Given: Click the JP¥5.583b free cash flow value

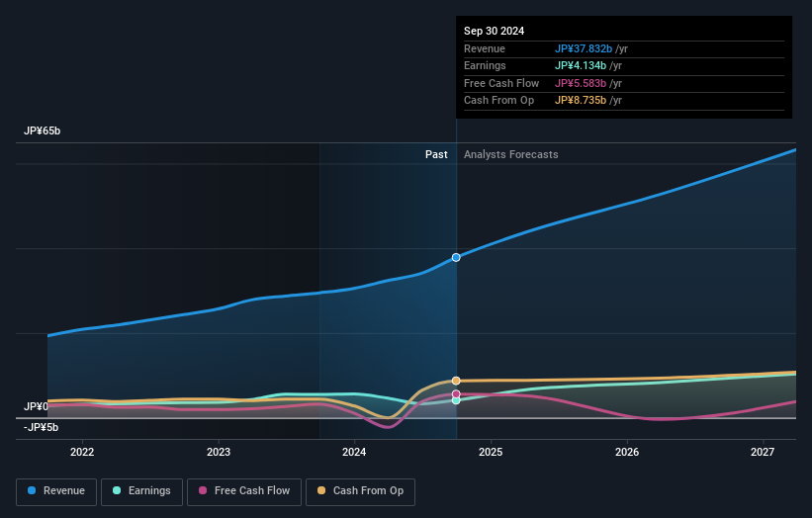Looking at the screenshot, I should click(581, 83).
